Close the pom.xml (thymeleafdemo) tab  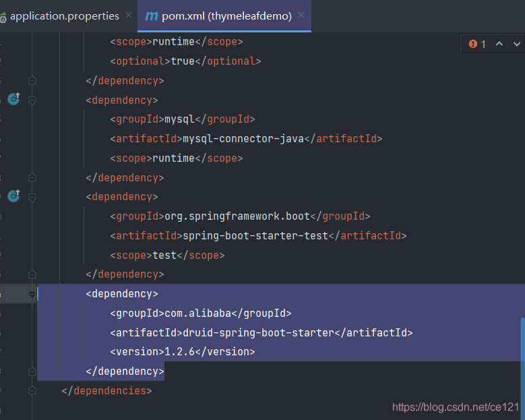tap(301, 15)
